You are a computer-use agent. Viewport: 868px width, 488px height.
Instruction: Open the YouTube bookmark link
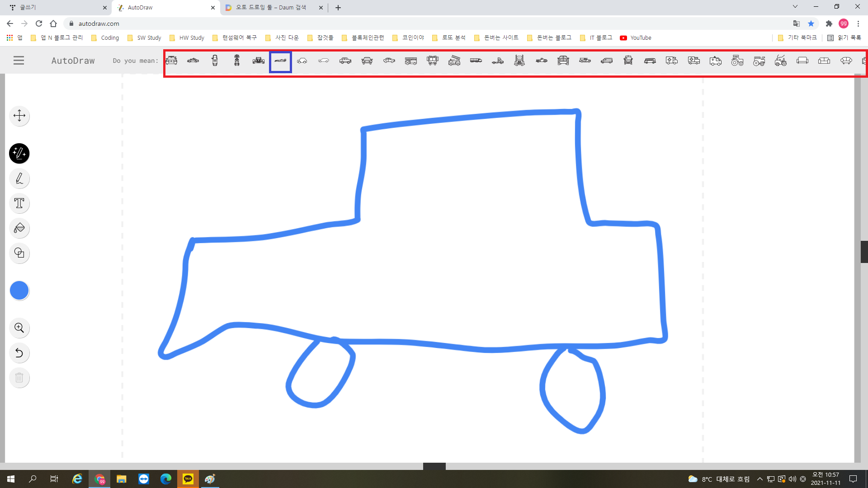coord(636,38)
